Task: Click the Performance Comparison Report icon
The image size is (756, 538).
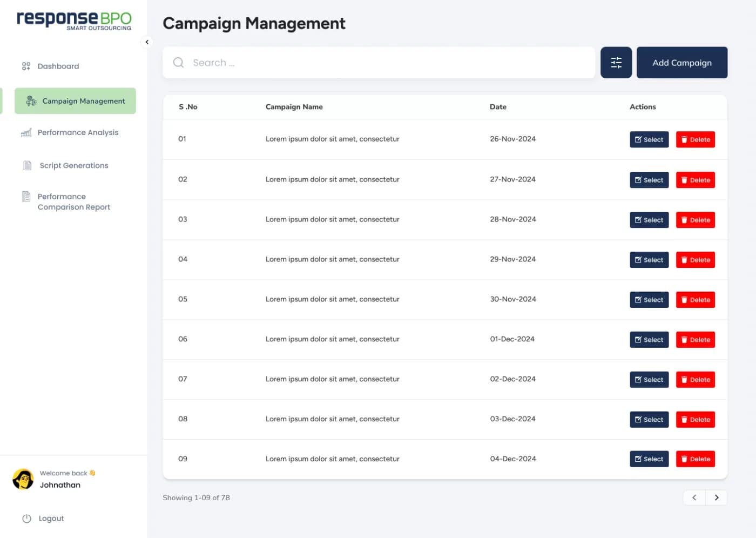Action: coord(26,197)
